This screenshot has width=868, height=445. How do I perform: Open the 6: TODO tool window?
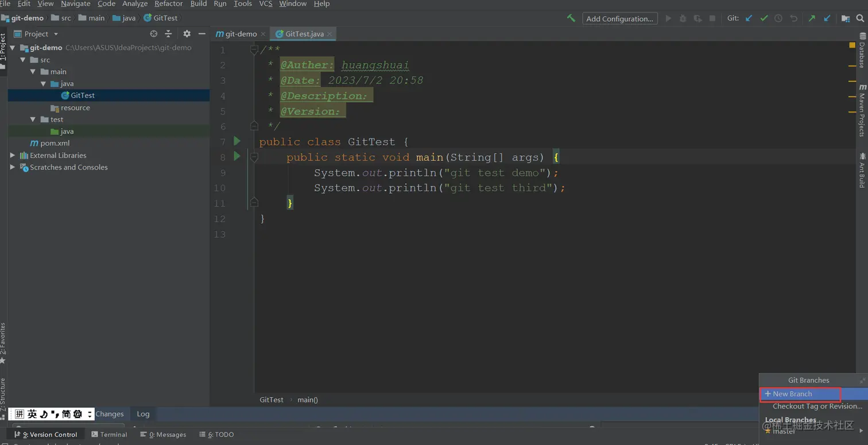coord(216,435)
